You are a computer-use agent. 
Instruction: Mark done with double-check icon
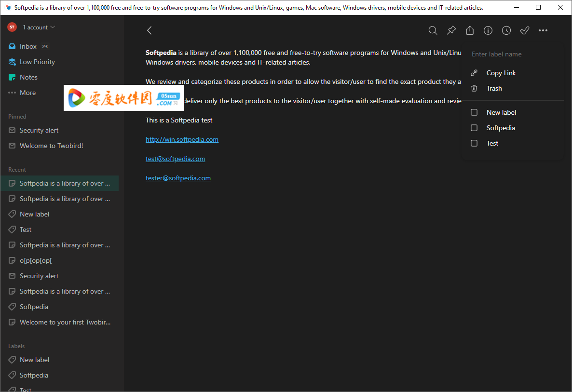click(525, 30)
